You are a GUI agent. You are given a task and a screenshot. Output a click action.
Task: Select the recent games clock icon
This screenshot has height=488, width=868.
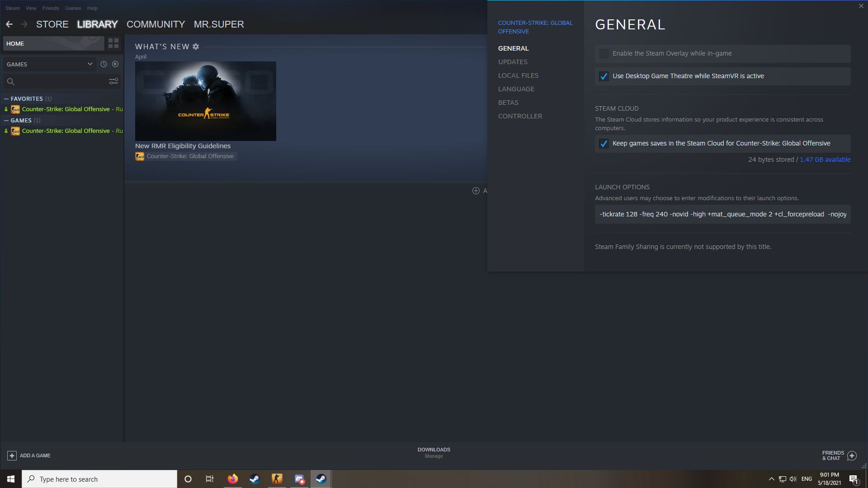104,64
